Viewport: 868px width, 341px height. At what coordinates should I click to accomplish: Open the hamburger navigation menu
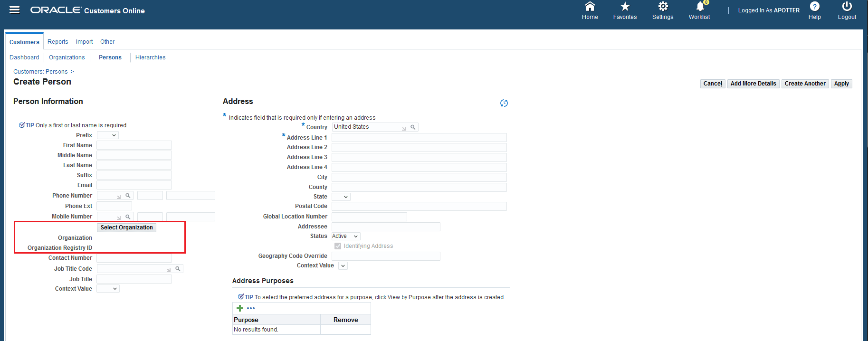[15, 10]
